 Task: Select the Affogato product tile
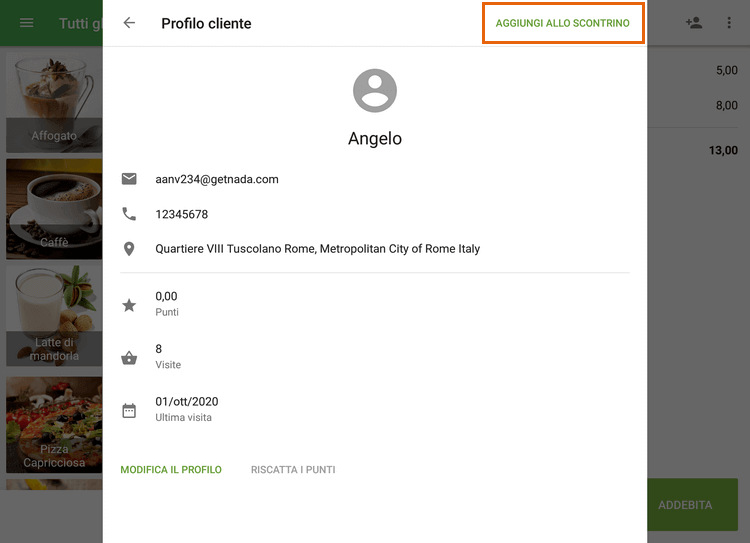pyautogui.click(x=54, y=102)
